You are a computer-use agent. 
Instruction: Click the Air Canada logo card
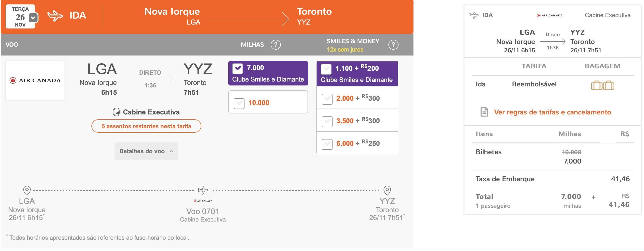[x=35, y=80]
